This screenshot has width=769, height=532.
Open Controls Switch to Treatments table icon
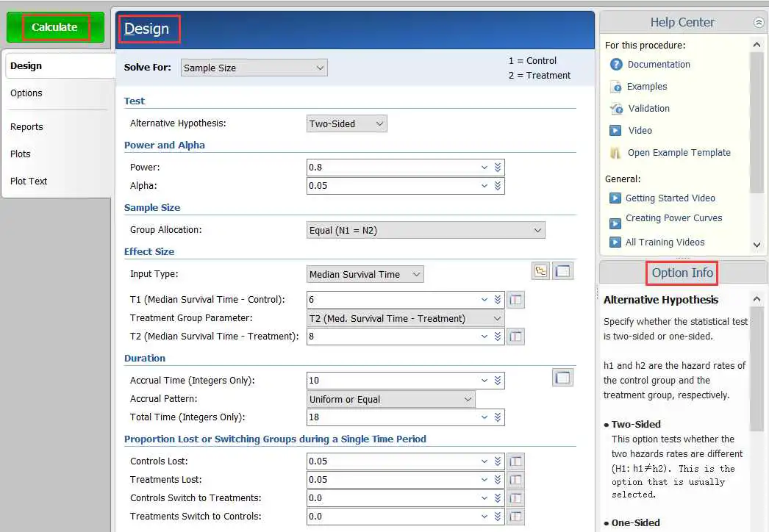coord(515,498)
